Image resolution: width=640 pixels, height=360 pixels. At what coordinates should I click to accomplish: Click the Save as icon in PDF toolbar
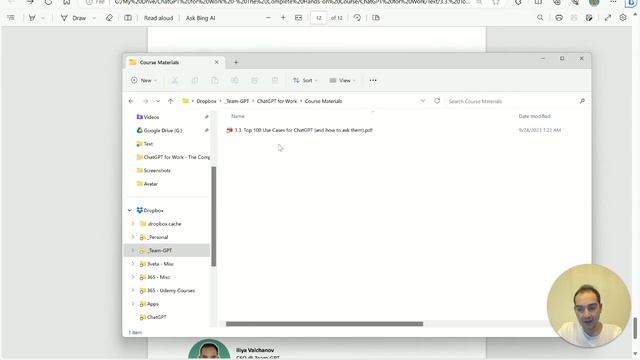[589, 18]
